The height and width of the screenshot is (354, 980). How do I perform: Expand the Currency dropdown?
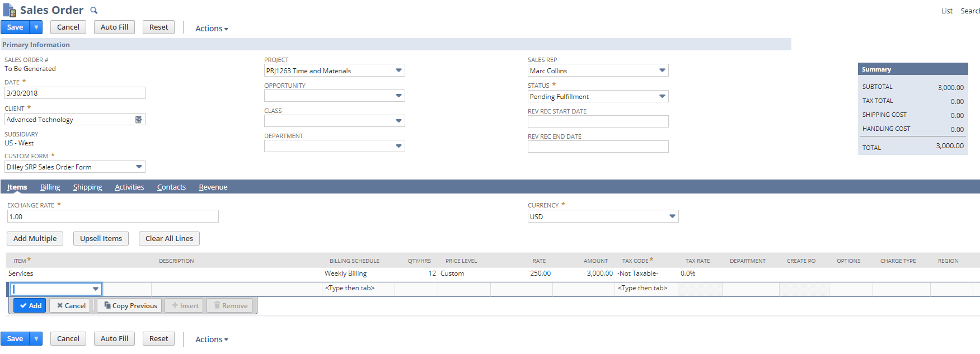[x=672, y=216]
